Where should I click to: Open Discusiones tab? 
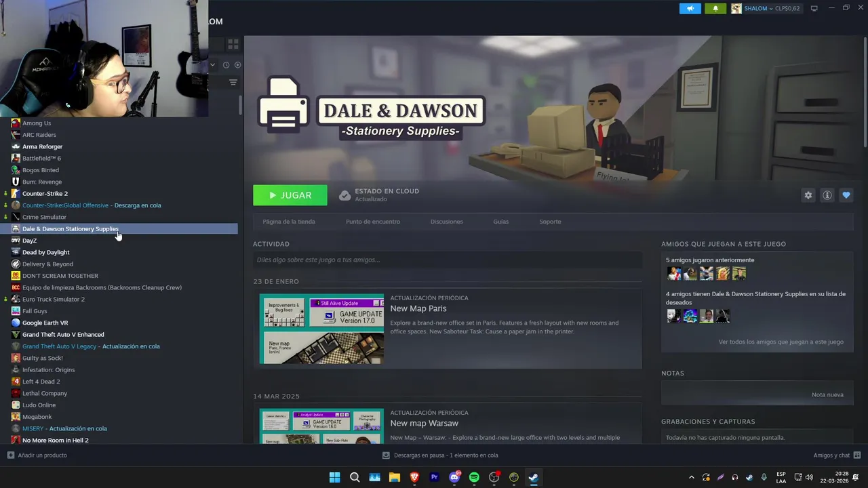(446, 222)
